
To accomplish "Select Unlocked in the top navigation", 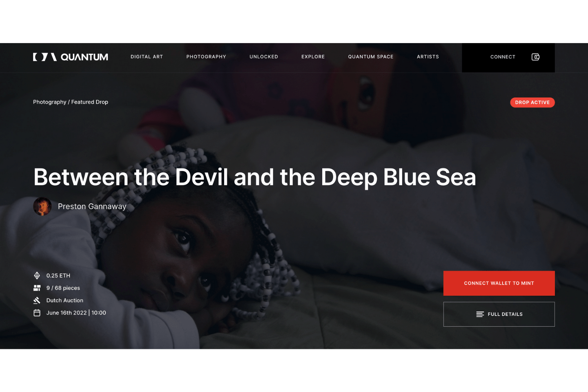I will point(264,57).
